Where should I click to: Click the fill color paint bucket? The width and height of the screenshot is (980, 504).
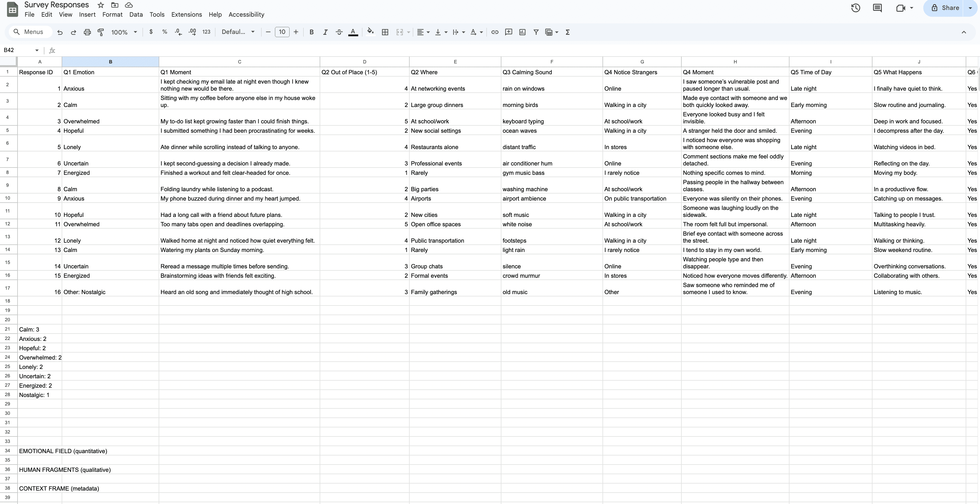(370, 32)
